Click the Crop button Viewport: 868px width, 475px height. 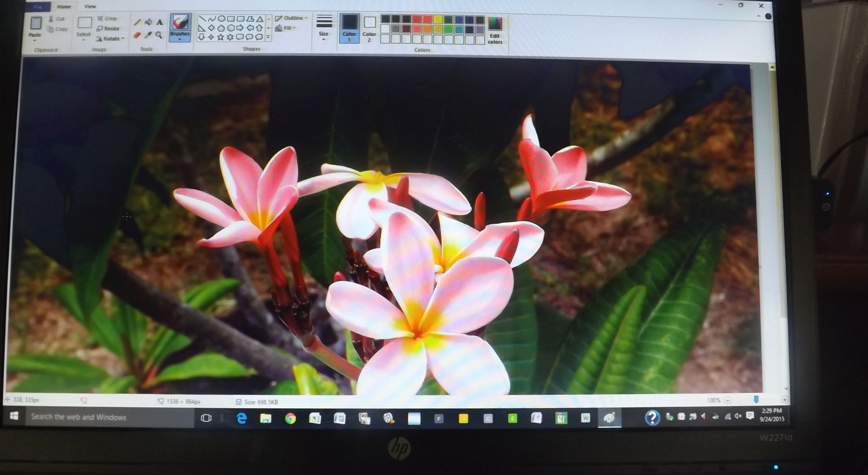[x=108, y=18]
